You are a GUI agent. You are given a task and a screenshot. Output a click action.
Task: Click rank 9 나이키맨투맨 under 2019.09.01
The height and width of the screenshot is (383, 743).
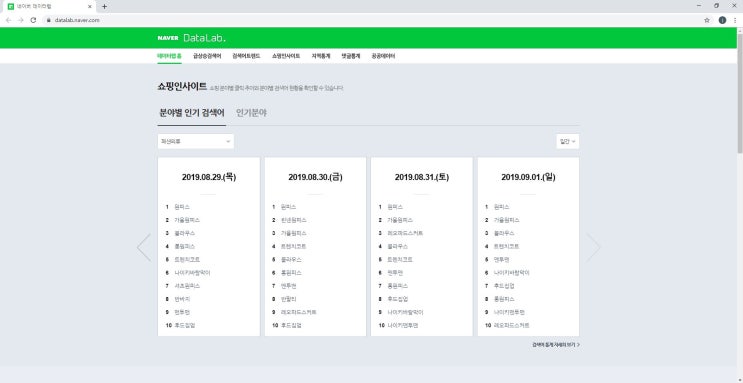click(x=510, y=312)
